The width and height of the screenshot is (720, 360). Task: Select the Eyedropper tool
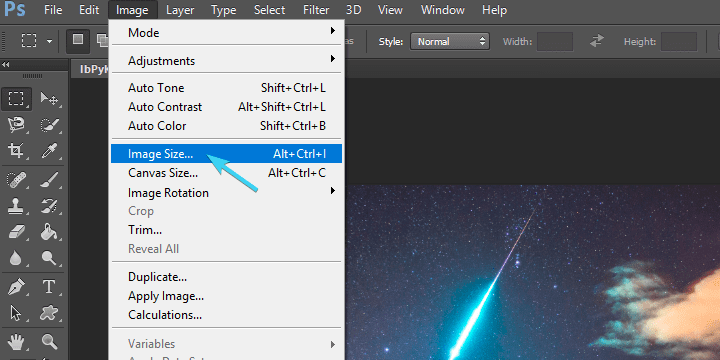(x=49, y=150)
